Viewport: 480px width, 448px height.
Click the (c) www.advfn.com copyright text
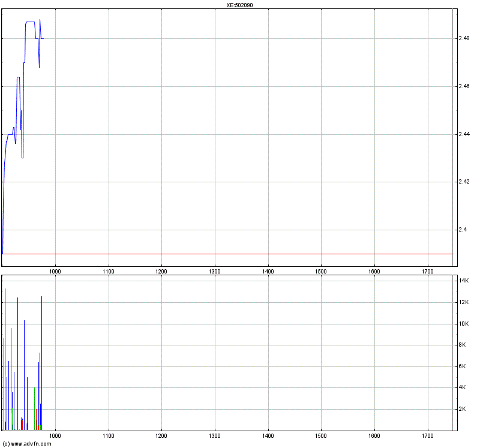click(x=27, y=444)
